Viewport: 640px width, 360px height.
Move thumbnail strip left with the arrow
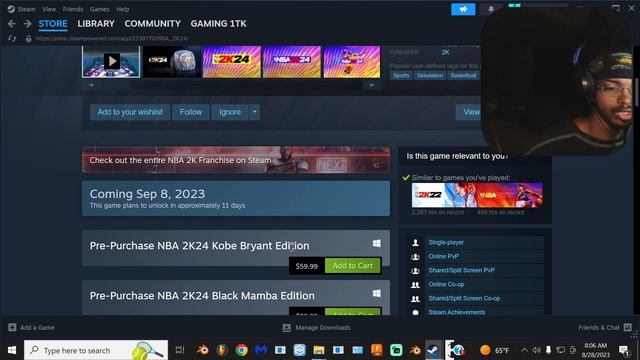coord(91,85)
